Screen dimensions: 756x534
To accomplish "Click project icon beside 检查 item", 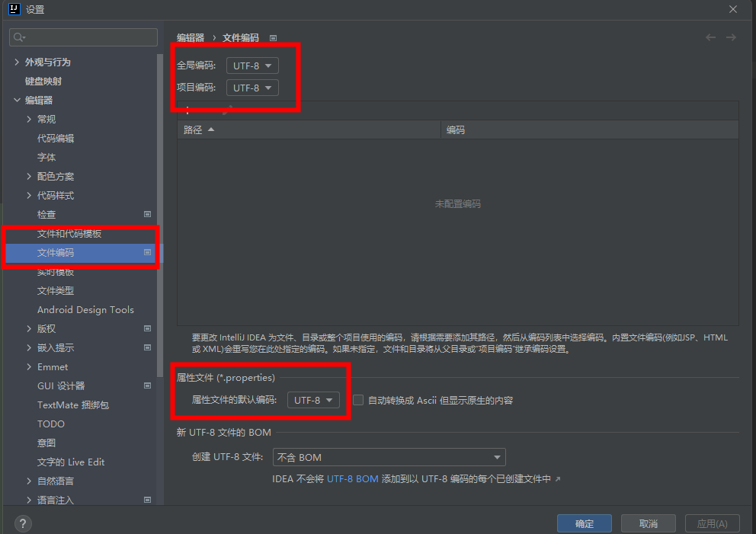I will point(148,214).
